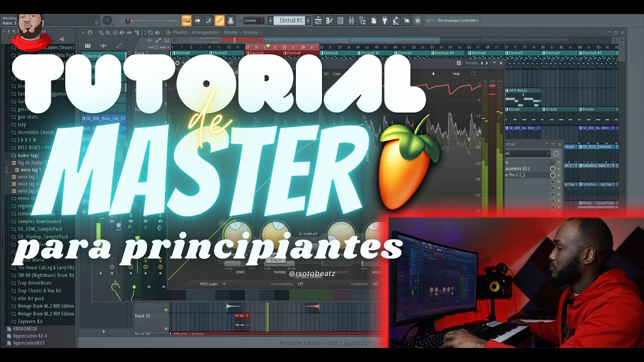Select the playlist pencil draw tool

pos(101,33)
